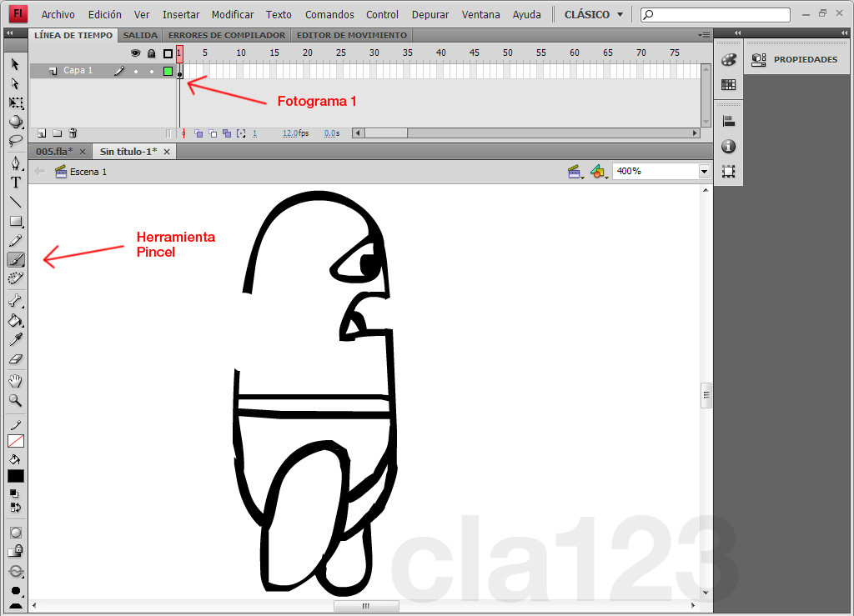
Task: Click the new layer folder icon
Action: point(58,133)
